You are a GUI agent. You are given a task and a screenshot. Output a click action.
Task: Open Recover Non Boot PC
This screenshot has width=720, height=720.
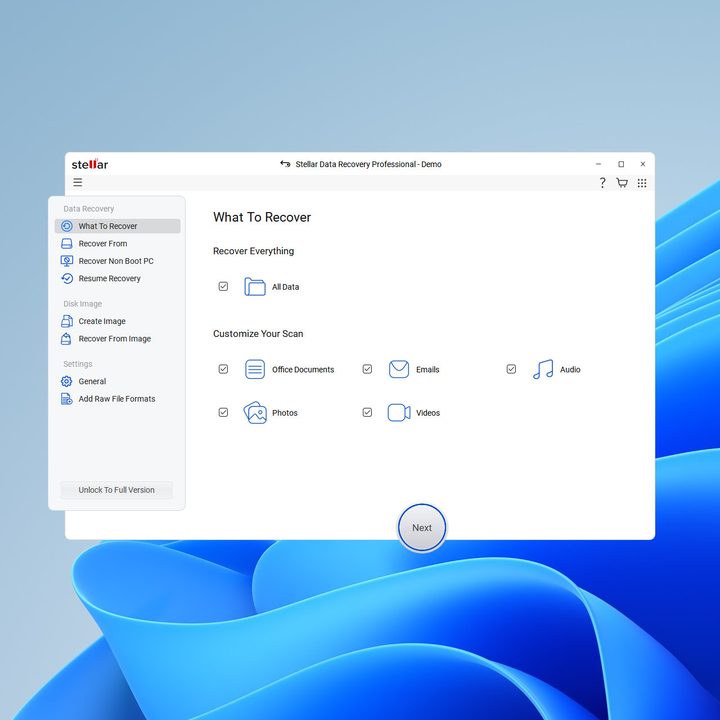118,261
